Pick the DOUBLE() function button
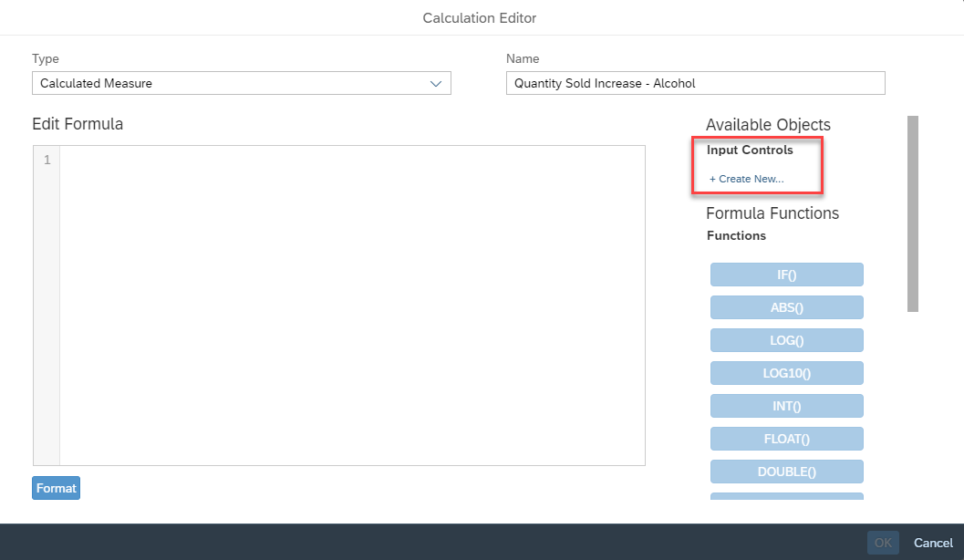Viewport: 964px width, 560px height. tap(786, 472)
